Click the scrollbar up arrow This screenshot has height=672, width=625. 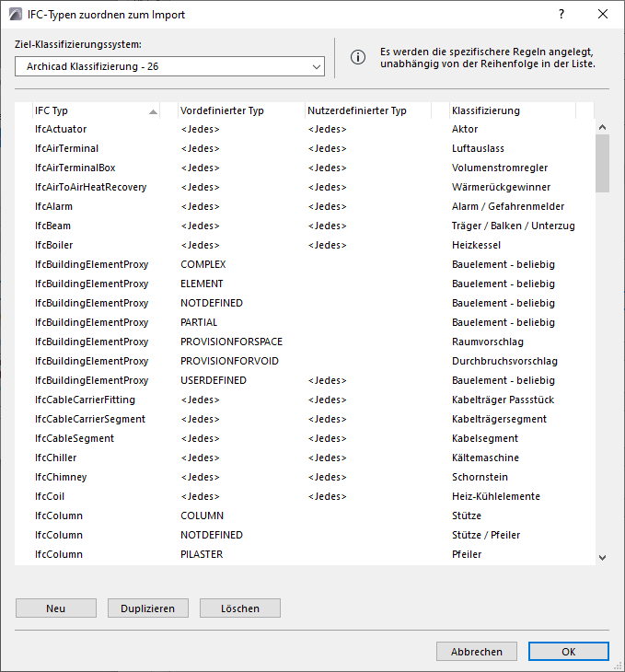[x=602, y=127]
